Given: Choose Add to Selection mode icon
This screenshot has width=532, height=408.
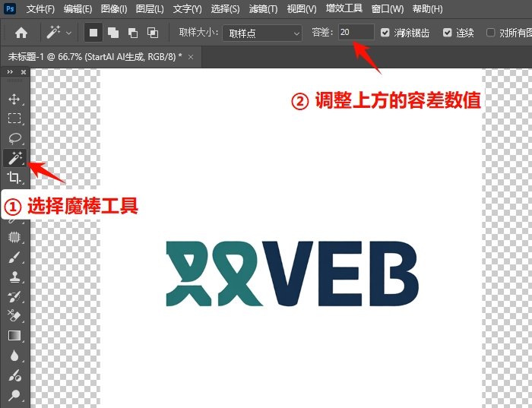Looking at the screenshot, I should [x=113, y=33].
